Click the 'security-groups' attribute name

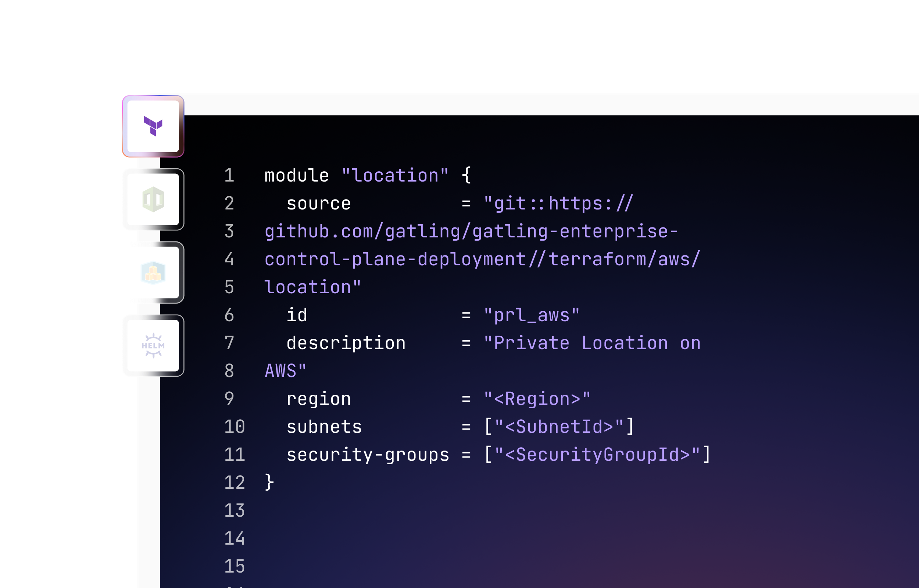tap(368, 455)
